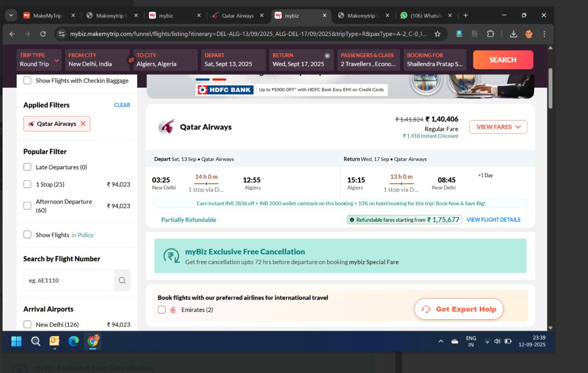The height and width of the screenshot is (373, 588).
Task: Swap From City and To City
Action: pos(131,60)
